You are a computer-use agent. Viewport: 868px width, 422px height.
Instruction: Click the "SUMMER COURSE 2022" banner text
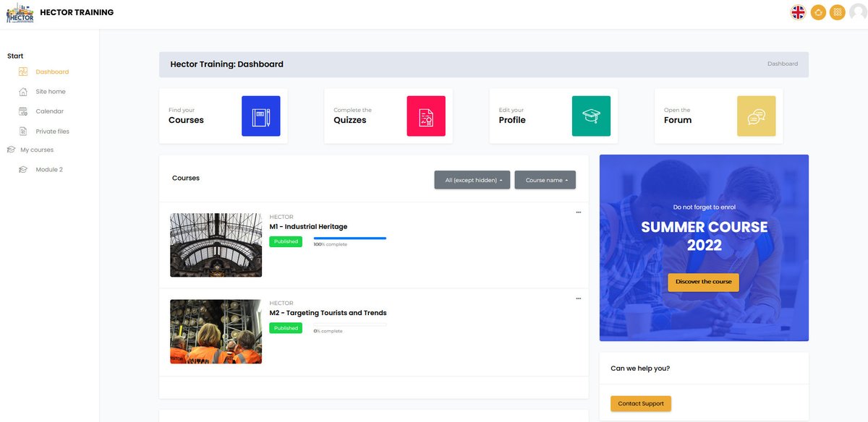pyautogui.click(x=705, y=236)
